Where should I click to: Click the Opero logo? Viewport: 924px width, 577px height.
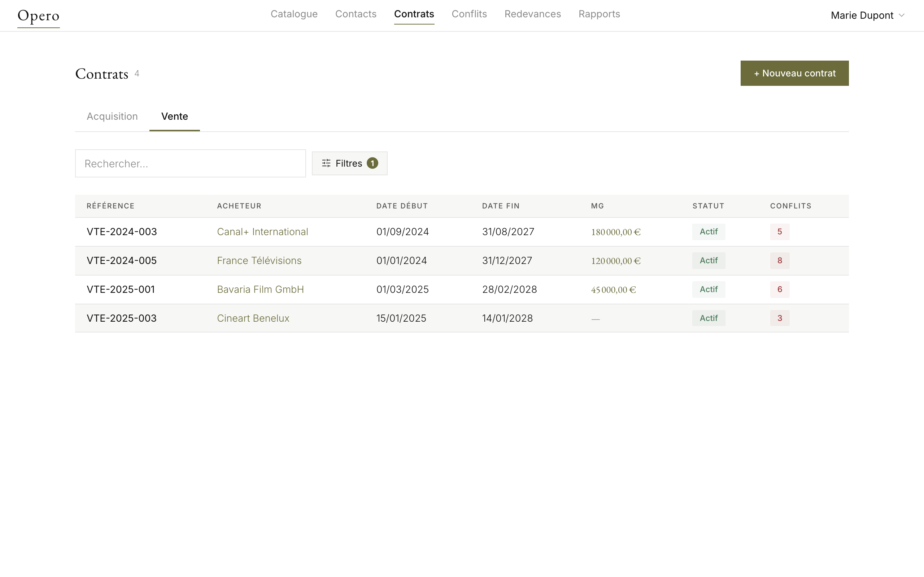[38, 16]
